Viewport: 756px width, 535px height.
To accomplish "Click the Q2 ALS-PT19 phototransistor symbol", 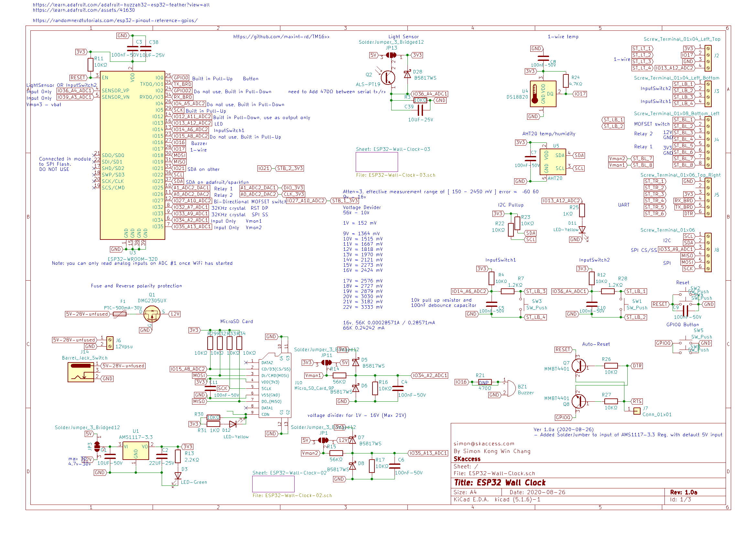I will [388, 78].
